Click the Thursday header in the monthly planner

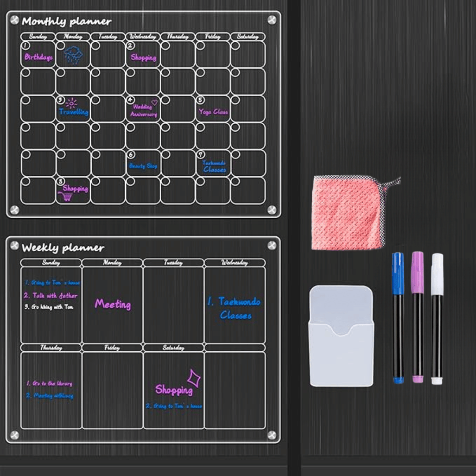click(x=178, y=37)
